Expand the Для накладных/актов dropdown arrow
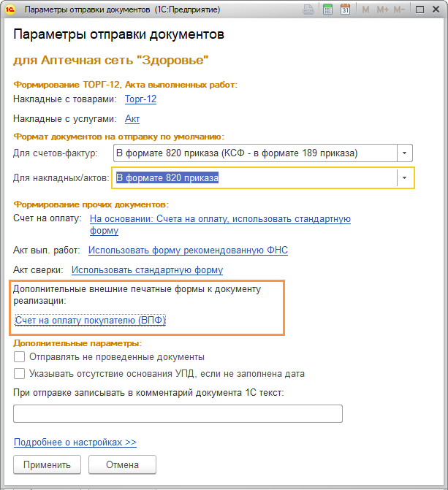Image resolution: width=448 pixels, height=490 pixels. pyautogui.click(x=404, y=177)
